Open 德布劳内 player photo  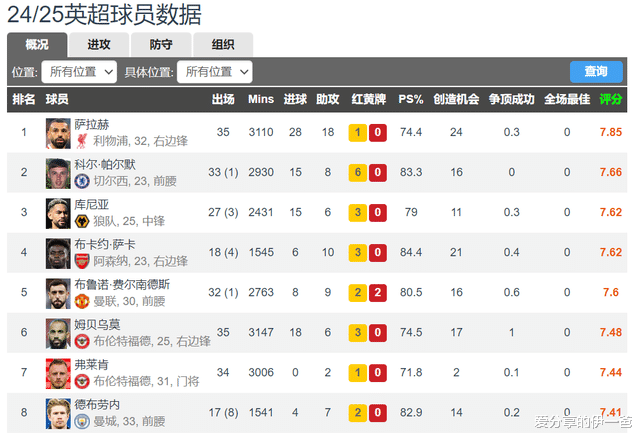[58, 414]
